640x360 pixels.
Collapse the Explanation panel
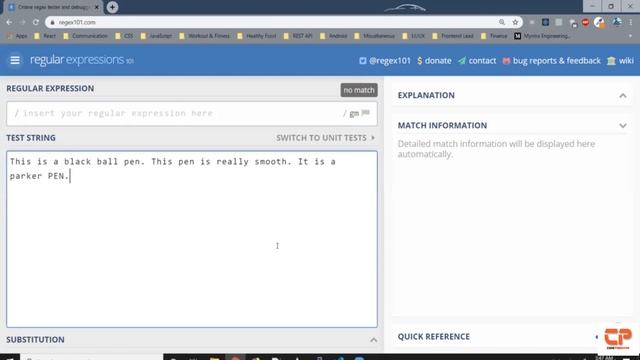[x=622, y=96]
